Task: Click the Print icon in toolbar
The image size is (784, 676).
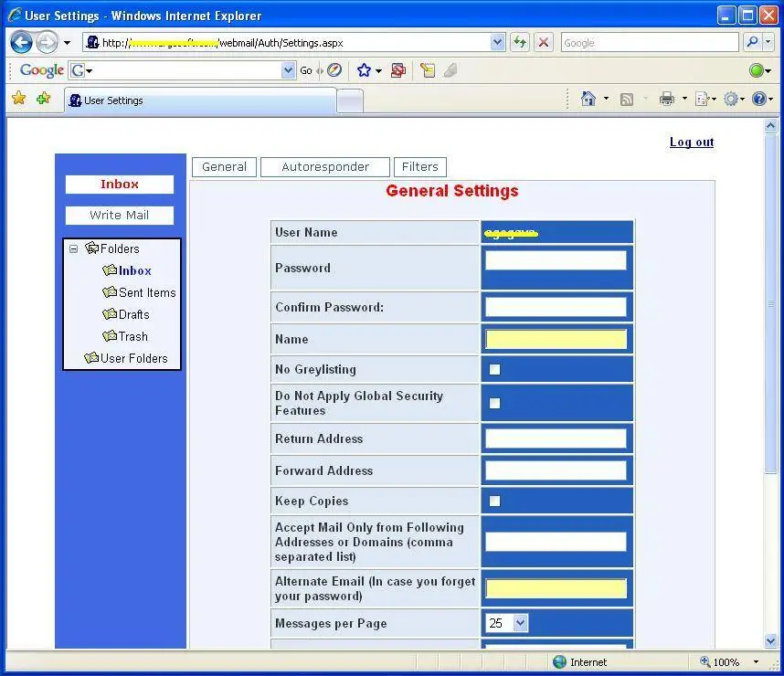Action: point(666,99)
